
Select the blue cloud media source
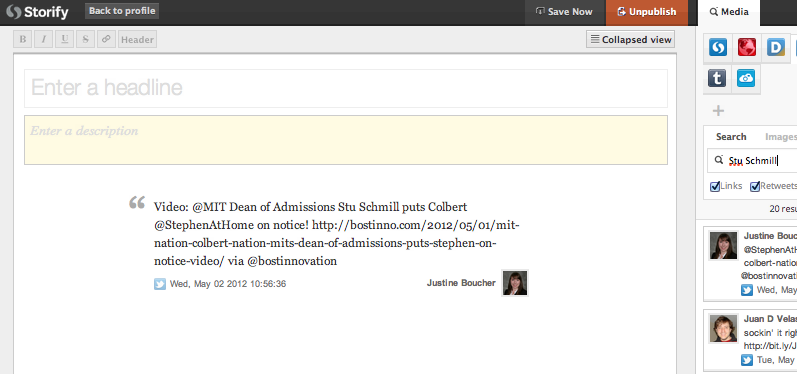coord(746,78)
